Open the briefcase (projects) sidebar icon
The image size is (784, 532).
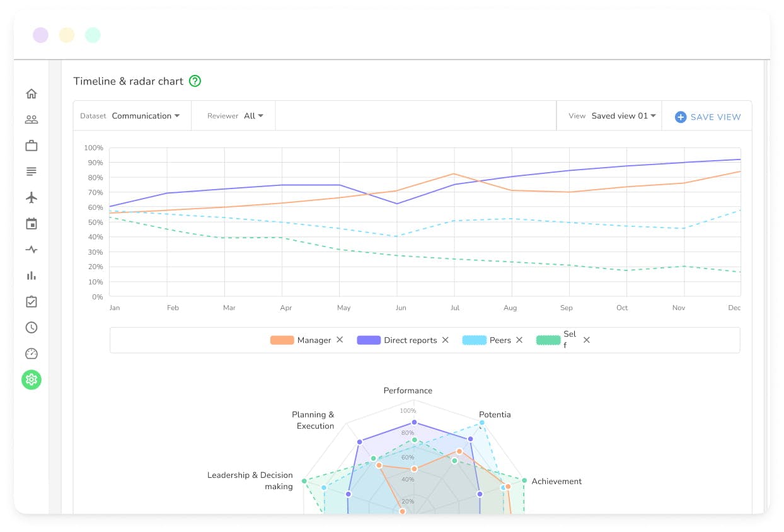tap(32, 145)
